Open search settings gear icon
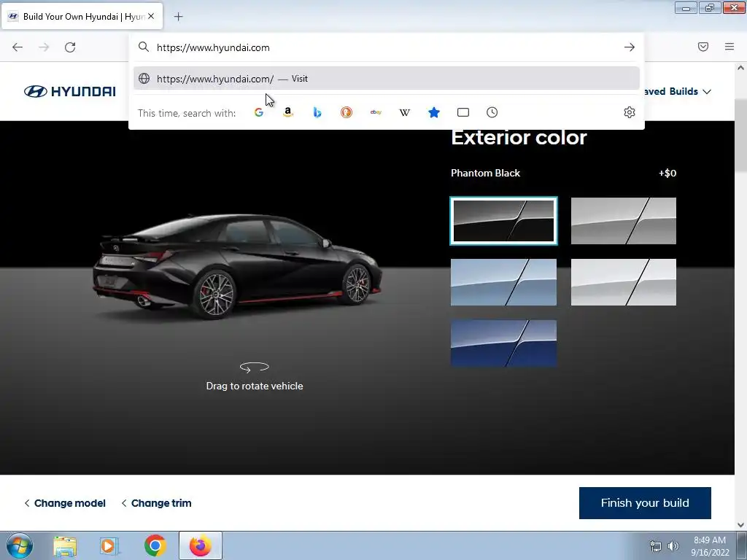Screen dimensions: 747x560 pos(630,112)
